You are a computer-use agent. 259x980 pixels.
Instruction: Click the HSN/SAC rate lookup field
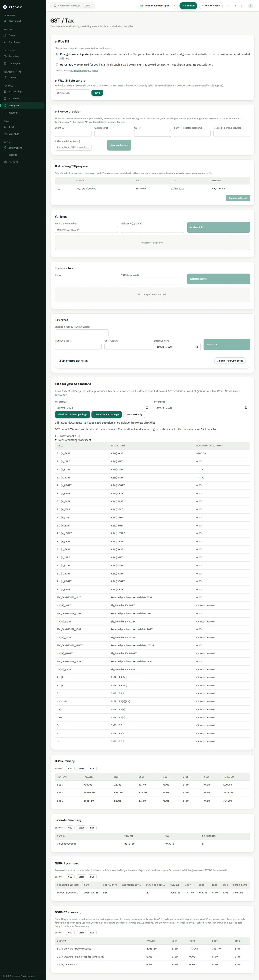tap(82, 333)
